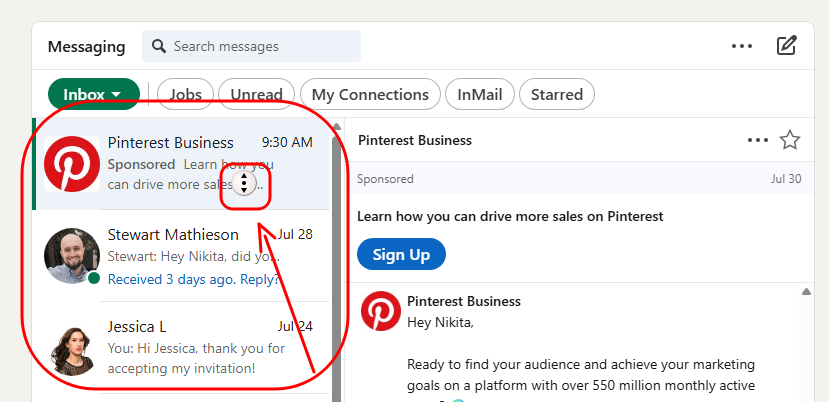Select the Pinterest Business conversation row

pyautogui.click(x=181, y=164)
